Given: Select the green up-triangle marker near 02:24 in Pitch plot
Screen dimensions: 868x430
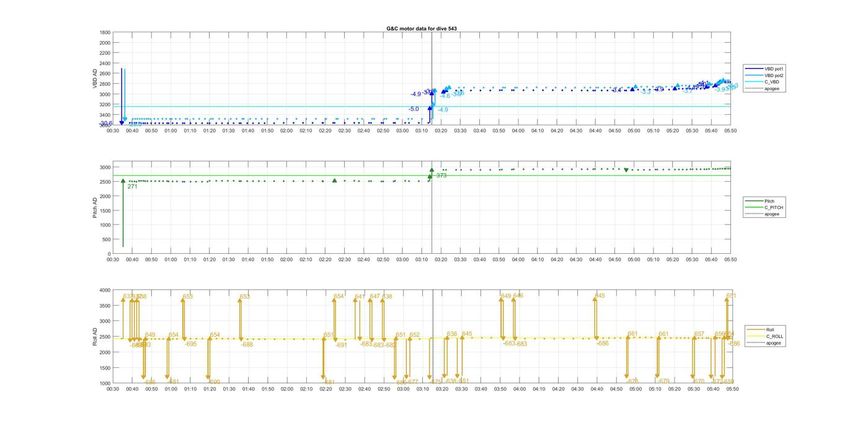Looking at the screenshot, I should 335,181.
